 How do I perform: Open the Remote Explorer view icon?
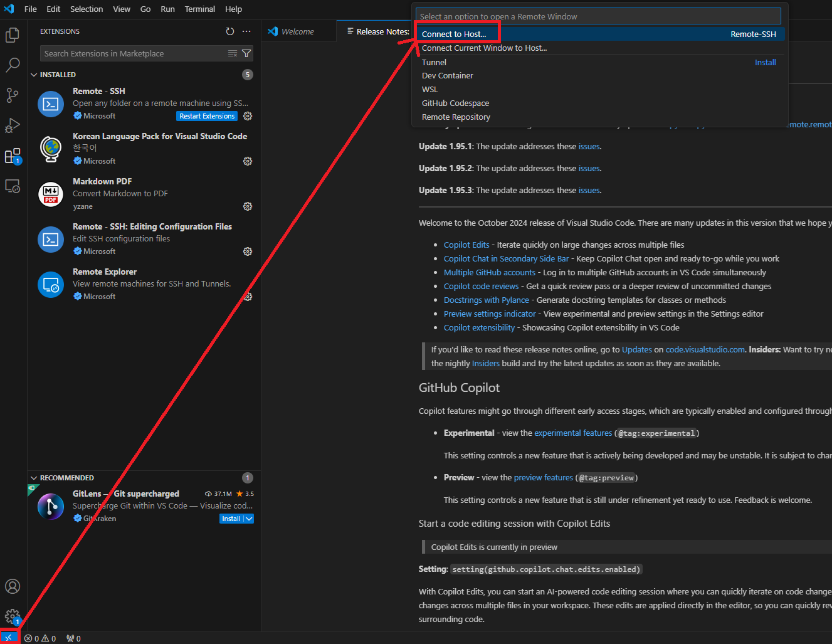coord(13,186)
